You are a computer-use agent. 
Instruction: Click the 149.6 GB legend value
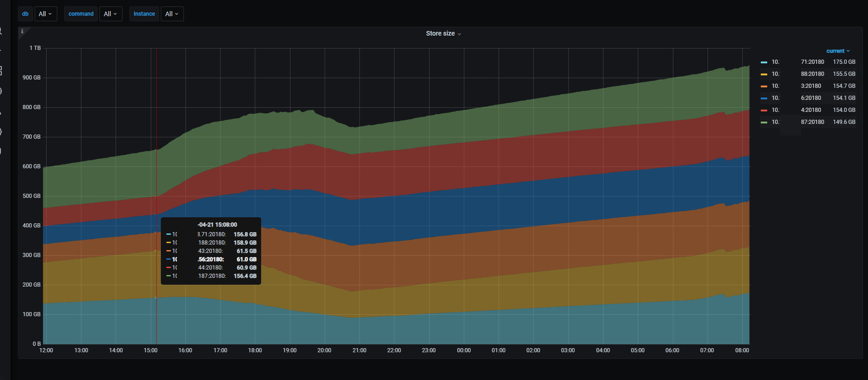[x=844, y=122]
